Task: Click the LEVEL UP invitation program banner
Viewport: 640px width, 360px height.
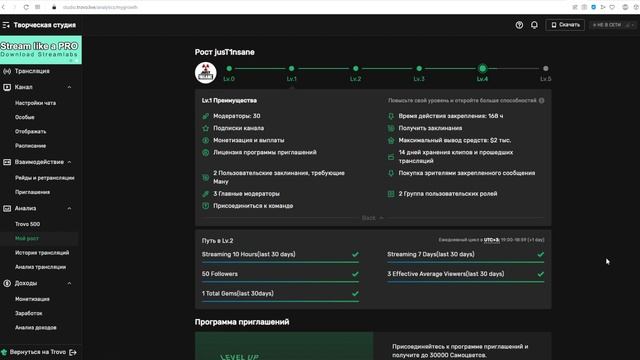Action: pyautogui.click(x=284, y=346)
